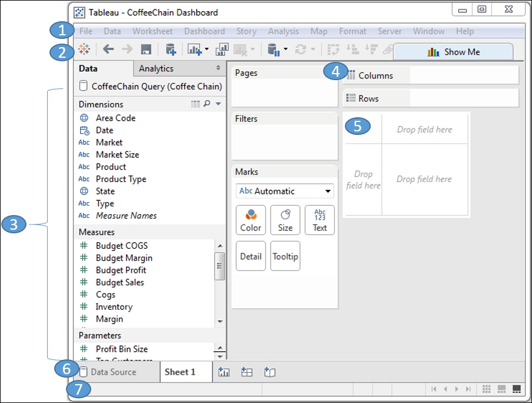Open the Server menu

390,31
